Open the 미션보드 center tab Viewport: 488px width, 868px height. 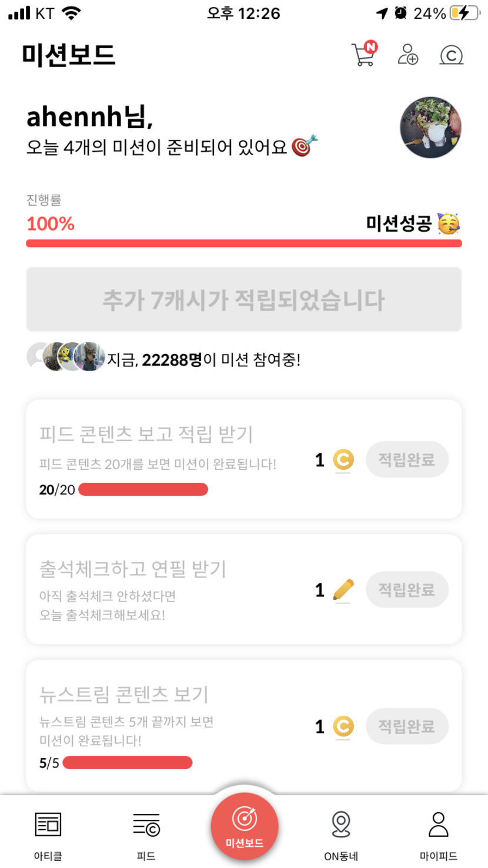click(244, 827)
